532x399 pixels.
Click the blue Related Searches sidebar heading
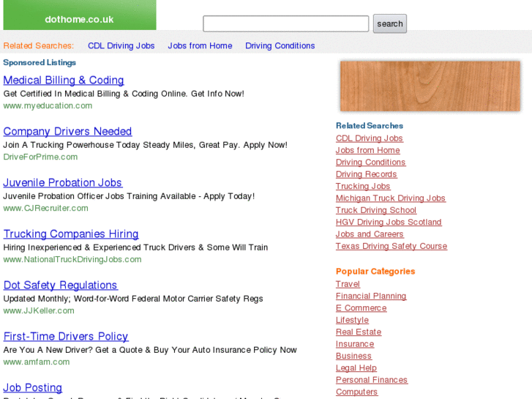point(370,126)
